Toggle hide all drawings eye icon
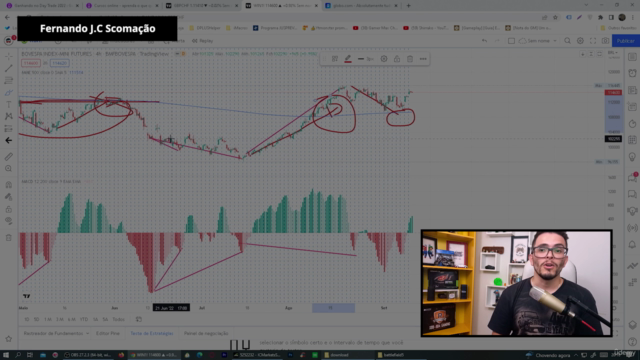Viewport: 640px width, 360px height. pos(9,221)
